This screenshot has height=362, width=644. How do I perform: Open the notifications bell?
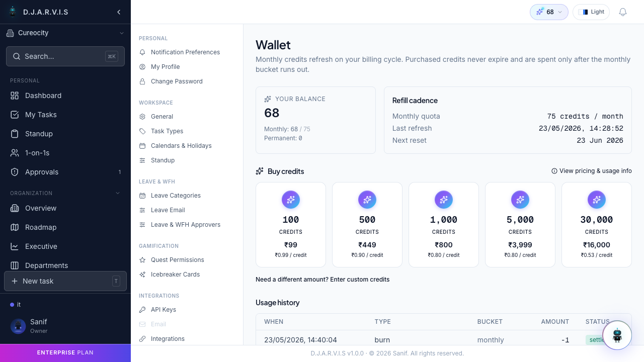[623, 12]
